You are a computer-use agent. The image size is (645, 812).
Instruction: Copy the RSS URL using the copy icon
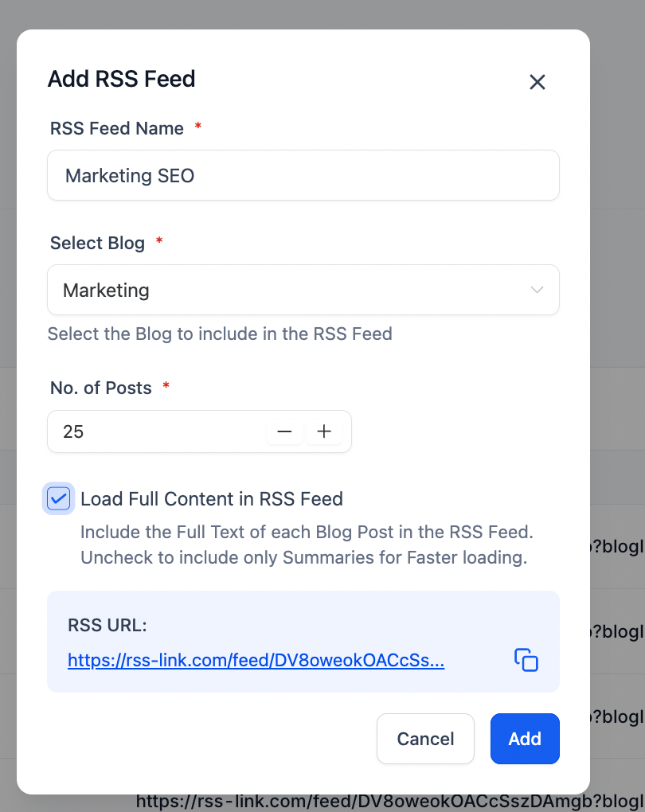coord(527,661)
